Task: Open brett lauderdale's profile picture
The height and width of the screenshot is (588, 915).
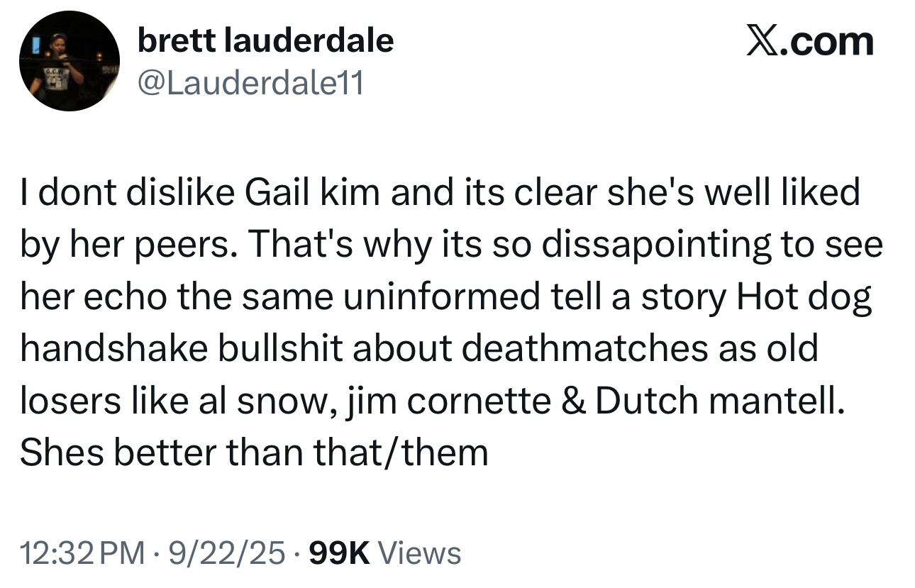Action: click(x=70, y=61)
